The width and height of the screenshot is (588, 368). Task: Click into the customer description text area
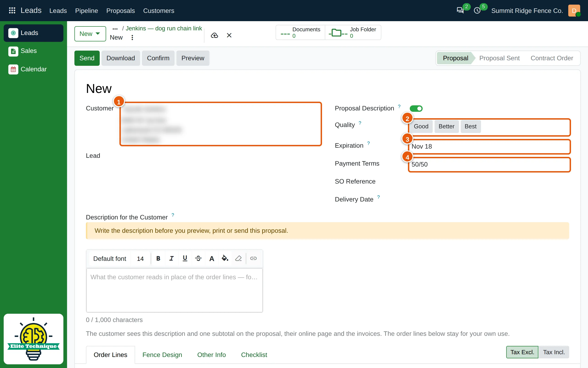click(175, 290)
